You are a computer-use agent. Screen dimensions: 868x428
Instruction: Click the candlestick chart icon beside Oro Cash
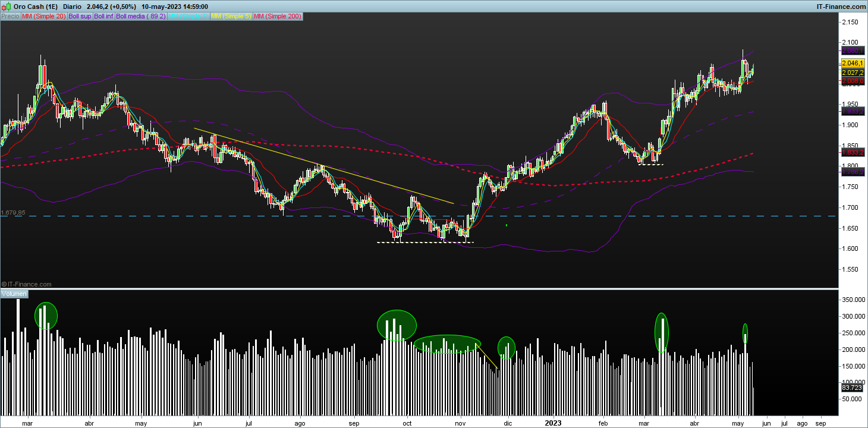[6, 6]
